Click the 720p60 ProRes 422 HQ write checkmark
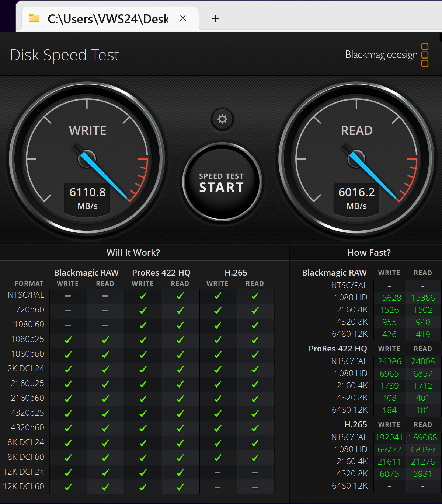The image size is (442, 504). 143,311
